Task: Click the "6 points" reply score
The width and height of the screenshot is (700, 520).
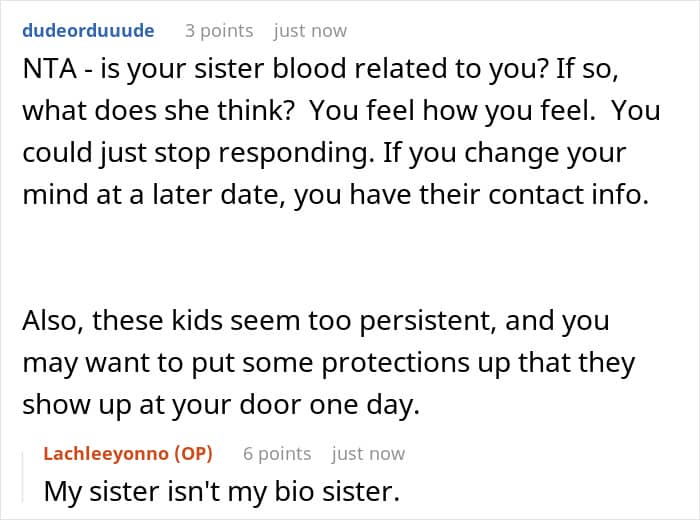Action: 277,453
